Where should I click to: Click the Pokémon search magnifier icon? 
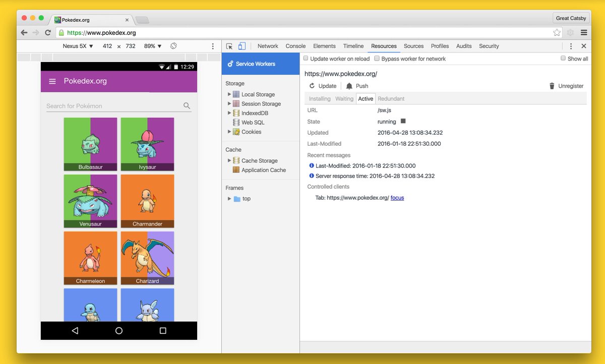[x=187, y=106]
